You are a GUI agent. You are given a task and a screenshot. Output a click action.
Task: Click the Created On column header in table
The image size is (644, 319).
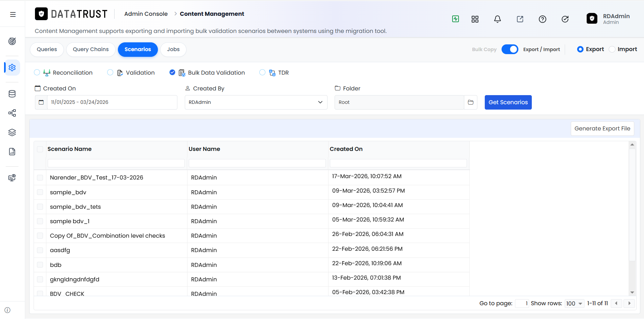(x=346, y=149)
